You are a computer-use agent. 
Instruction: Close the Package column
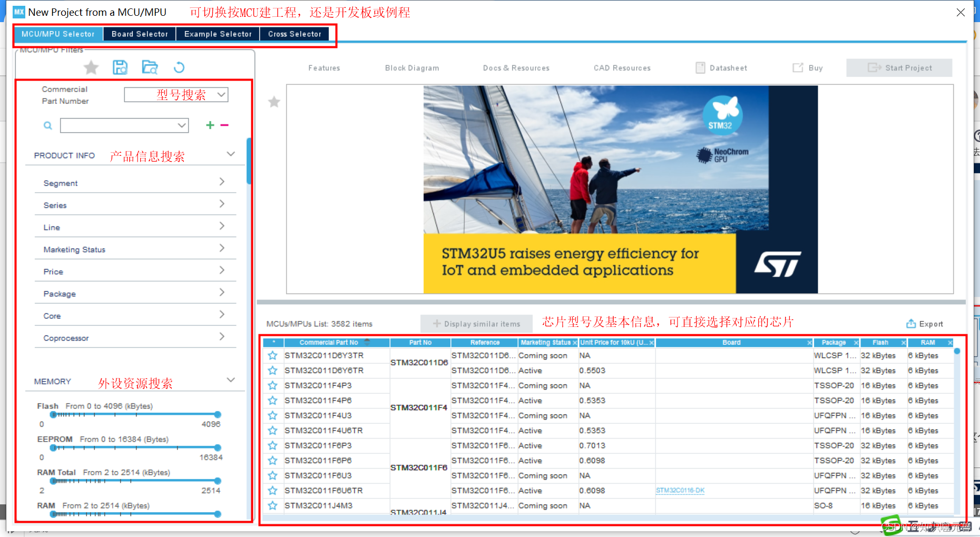pos(856,343)
